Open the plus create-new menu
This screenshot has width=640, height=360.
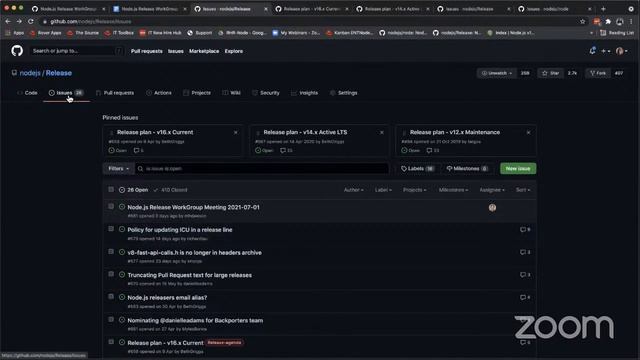[606, 51]
